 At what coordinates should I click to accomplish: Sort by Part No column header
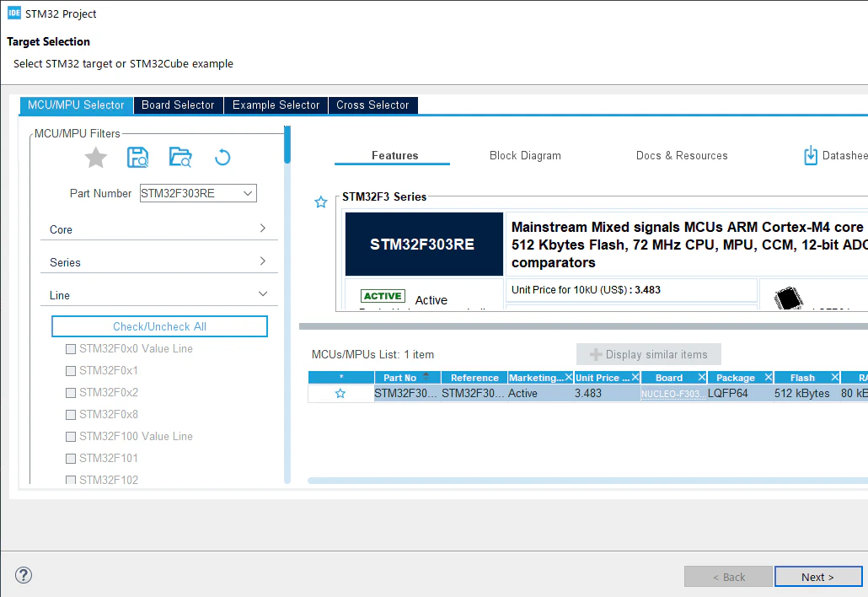[407, 378]
